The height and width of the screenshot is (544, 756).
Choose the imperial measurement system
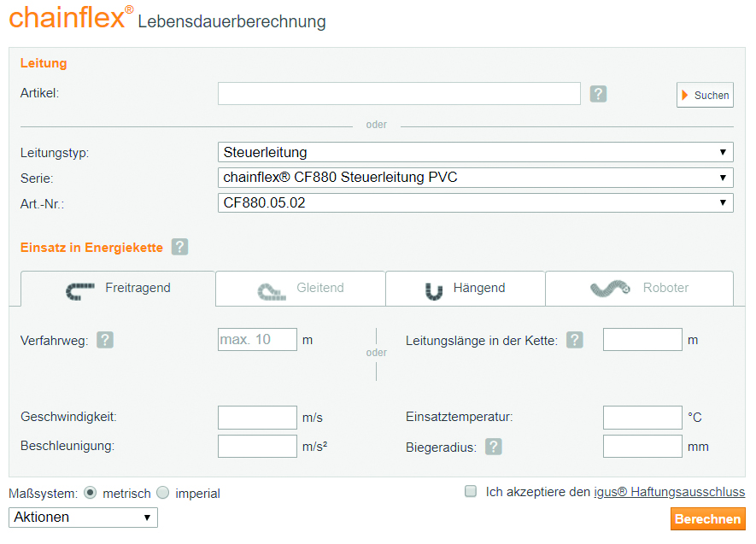tap(163, 493)
